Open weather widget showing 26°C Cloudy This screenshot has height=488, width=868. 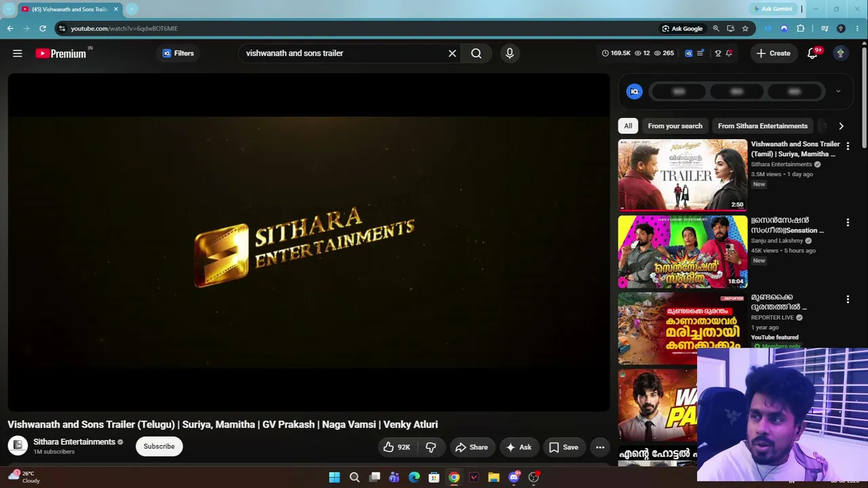click(x=24, y=477)
